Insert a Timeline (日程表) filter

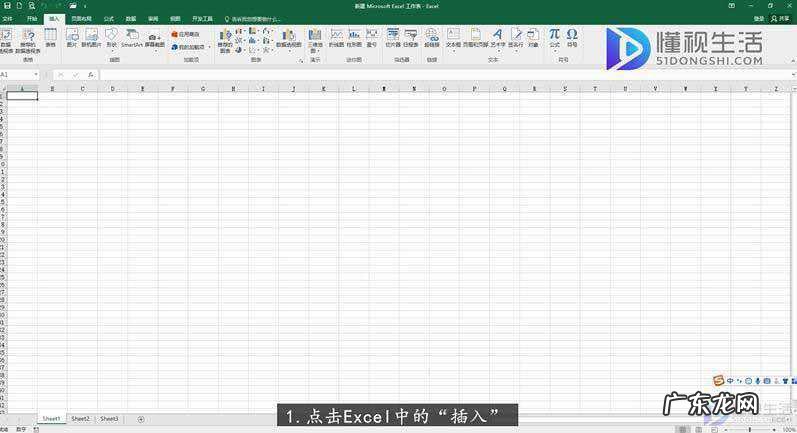pos(411,38)
